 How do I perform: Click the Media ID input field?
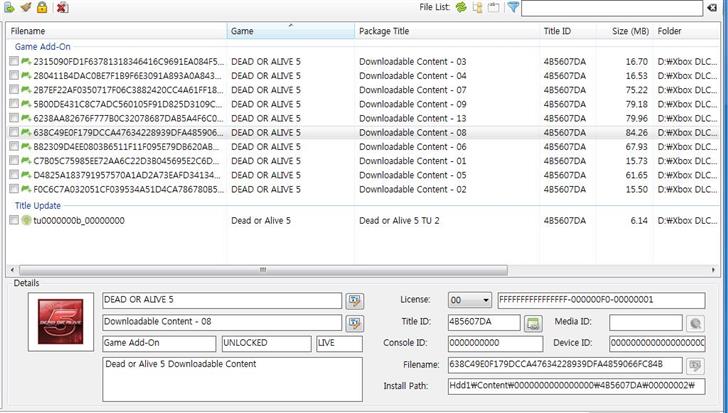point(645,322)
